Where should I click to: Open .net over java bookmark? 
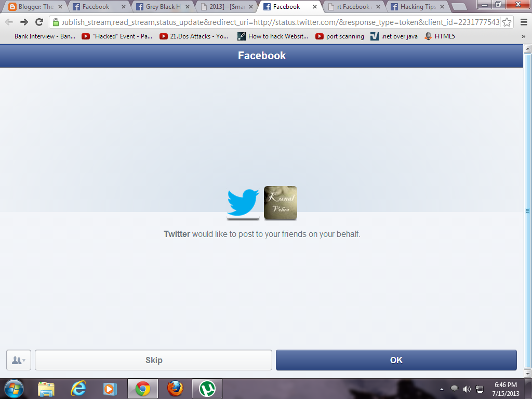(x=394, y=36)
